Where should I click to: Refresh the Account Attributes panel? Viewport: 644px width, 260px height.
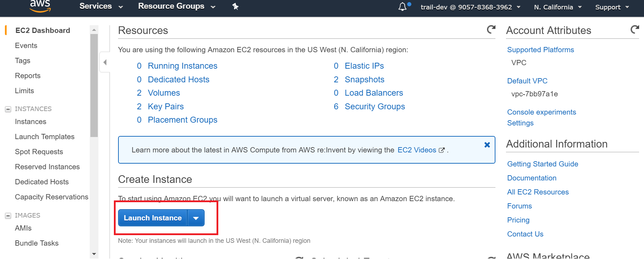click(635, 30)
